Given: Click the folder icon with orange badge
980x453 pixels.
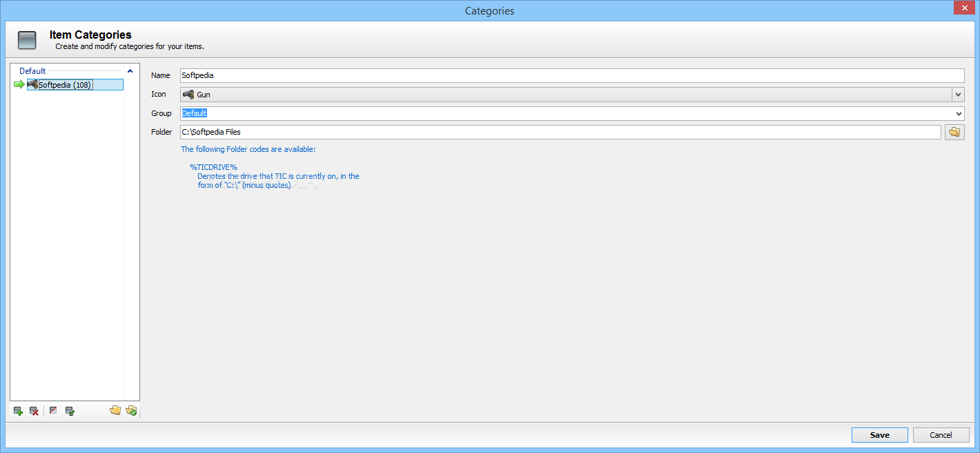Looking at the screenshot, I should pyautogui.click(x=115, y=411).
